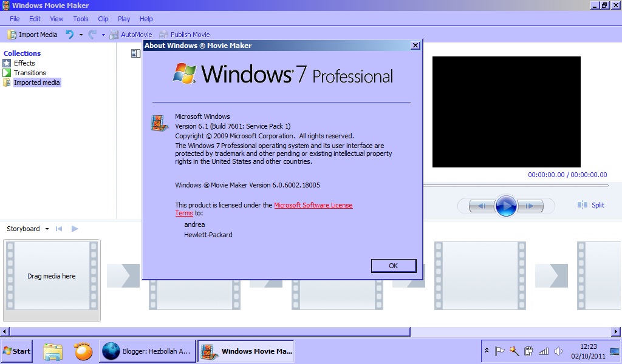Undo the last action with Undo arrow
This screenshot has height=364, width=622.
coord(69,35)
